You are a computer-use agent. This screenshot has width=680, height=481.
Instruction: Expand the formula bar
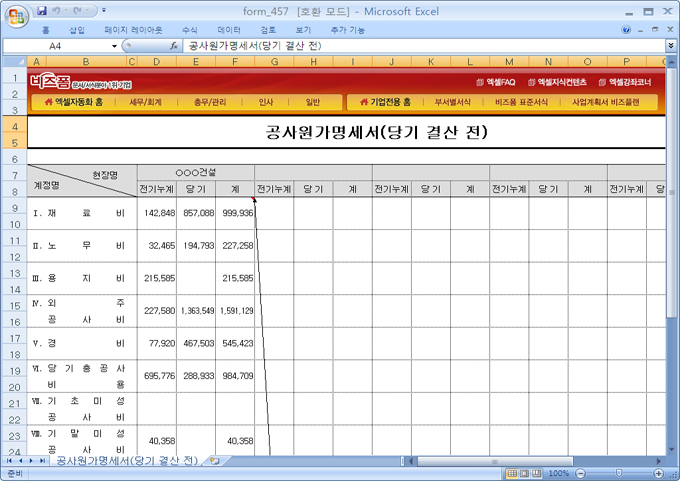[669, 46]
